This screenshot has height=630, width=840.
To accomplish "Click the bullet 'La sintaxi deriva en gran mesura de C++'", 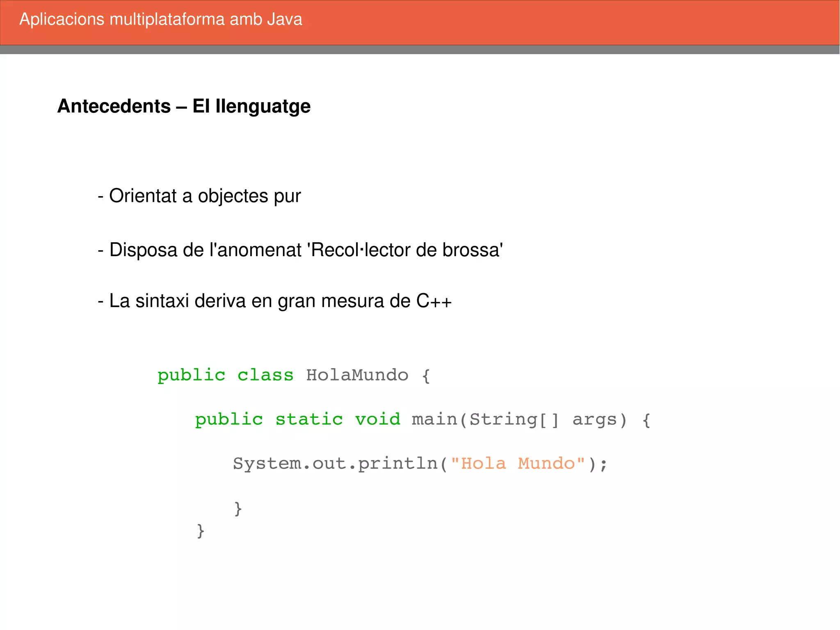I will point(275,301).
